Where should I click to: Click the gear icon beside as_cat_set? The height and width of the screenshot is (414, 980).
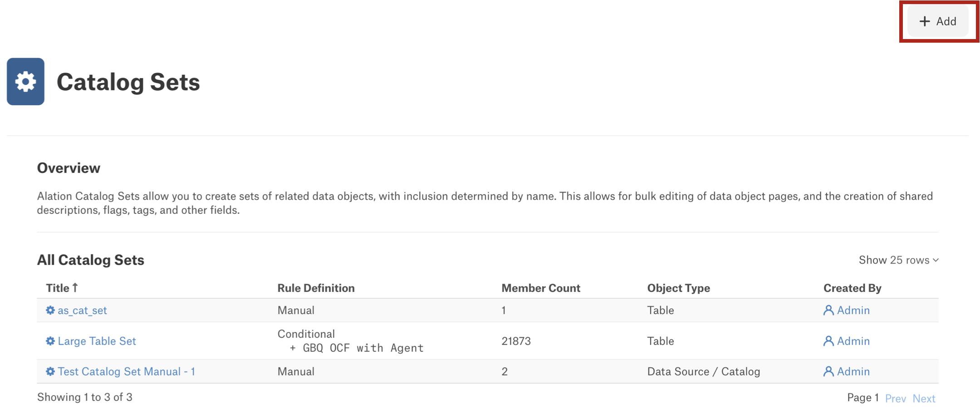tap(50, 310)
